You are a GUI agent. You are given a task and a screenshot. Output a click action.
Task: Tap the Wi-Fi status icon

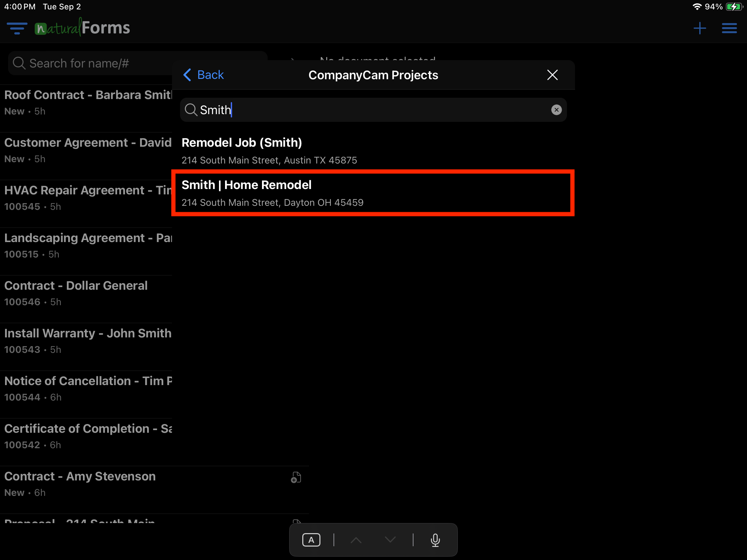pos(697,6)
